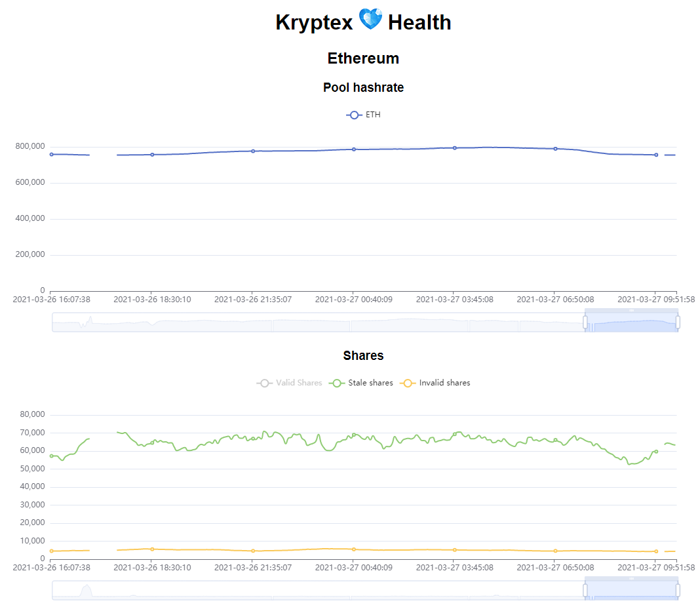Click the hashrate zoom slider selected range
This screenshot has width=700, height=611.
click(631, 323)
